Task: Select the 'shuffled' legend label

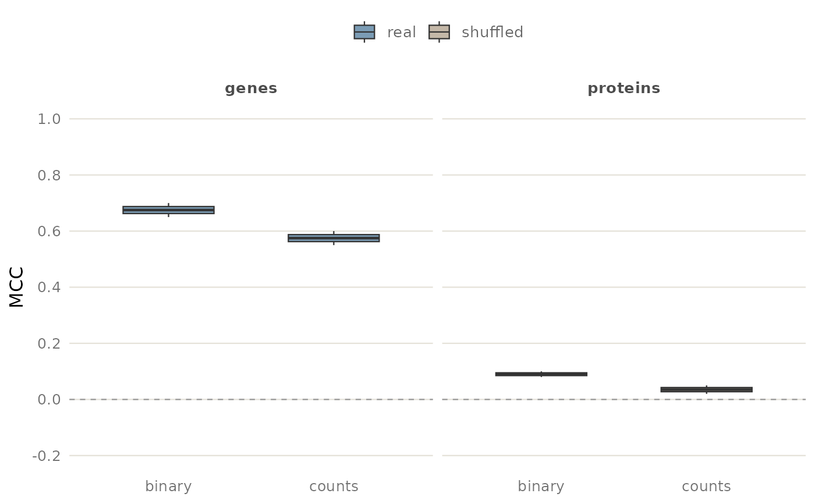Action: tap(492, 33)
